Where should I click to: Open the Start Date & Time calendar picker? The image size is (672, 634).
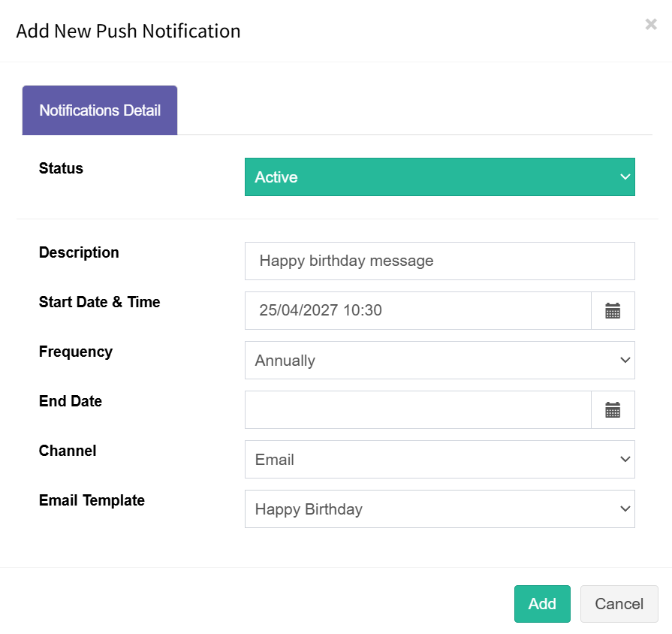click(x=613, y=311)
